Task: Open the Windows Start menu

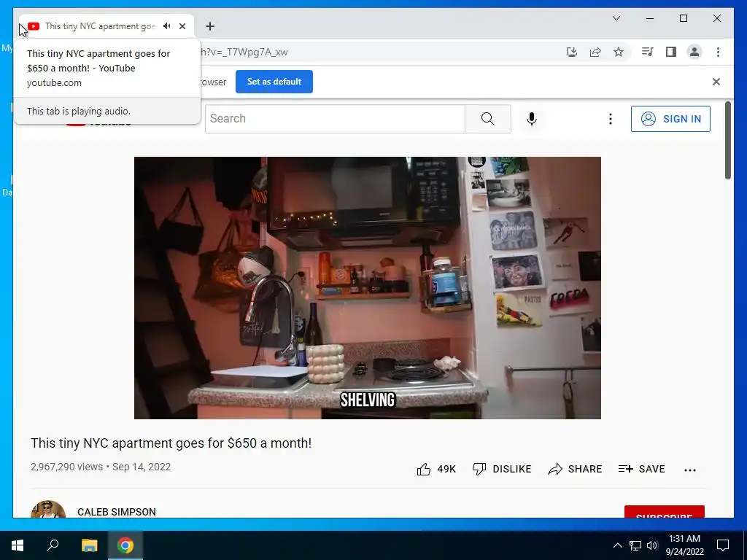Action: click(18, 545)
